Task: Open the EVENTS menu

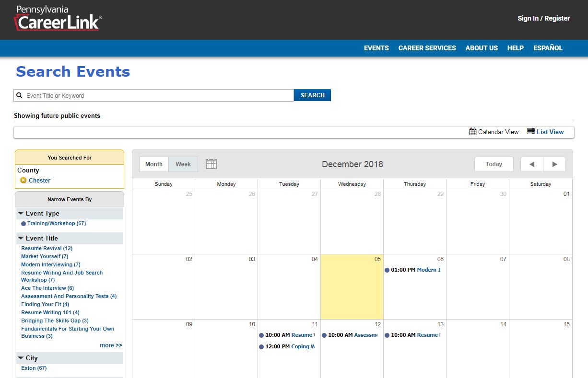Action: [376, 48]
